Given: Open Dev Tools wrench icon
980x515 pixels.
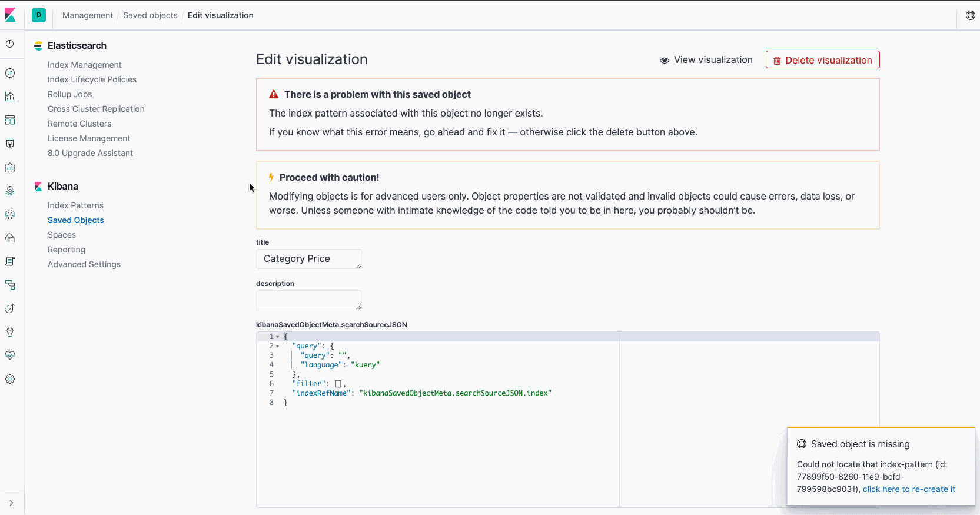Looking at the screenshot, I should click(10, 332).
